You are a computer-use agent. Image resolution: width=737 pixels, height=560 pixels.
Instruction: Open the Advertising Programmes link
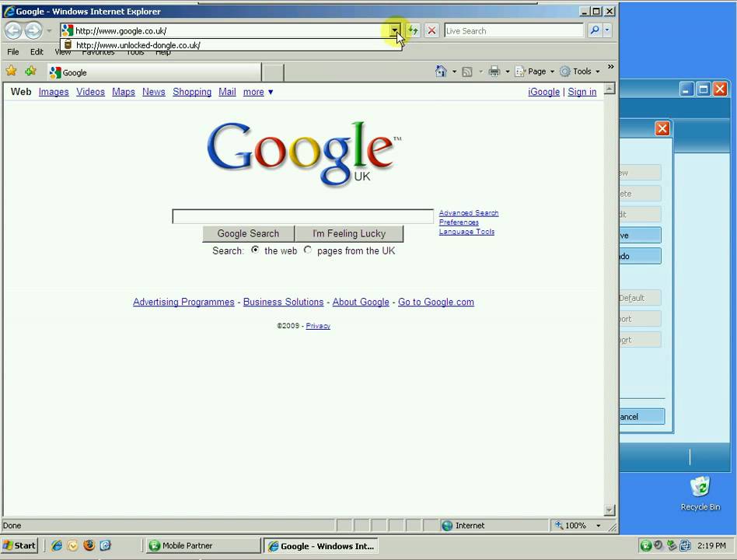pyautogui.click(x=183, y=302)
